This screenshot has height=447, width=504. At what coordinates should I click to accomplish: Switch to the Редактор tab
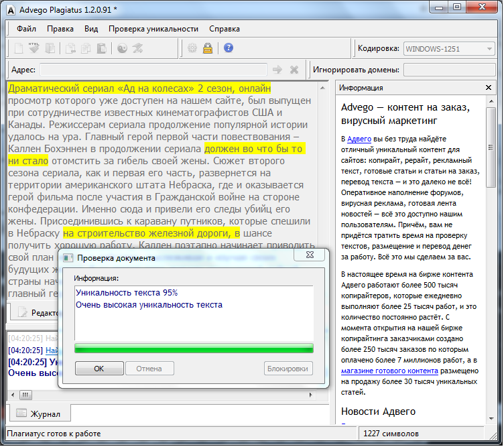(35, 312)
